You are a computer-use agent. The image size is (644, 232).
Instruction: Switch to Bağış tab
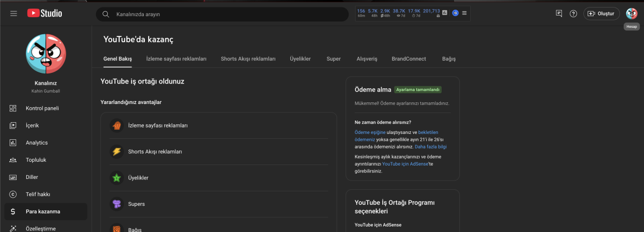click(x=449, y=58)
